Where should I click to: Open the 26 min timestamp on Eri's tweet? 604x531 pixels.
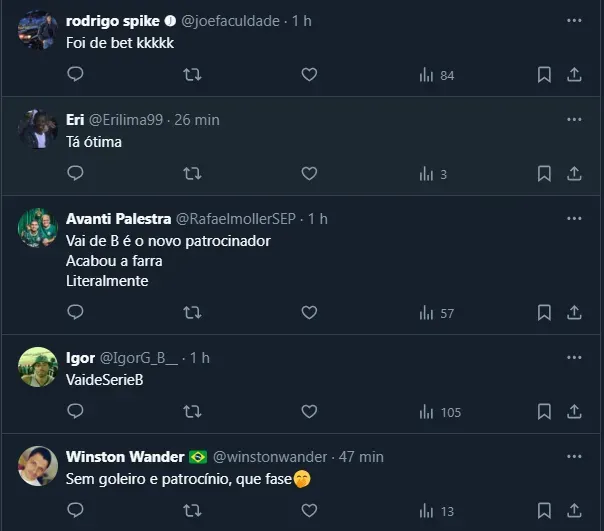click(197, 120)
